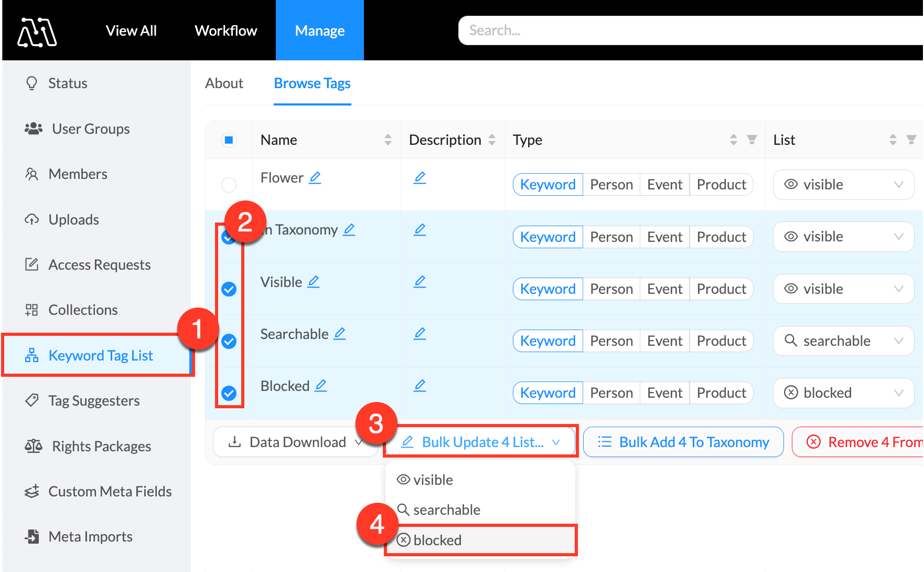This screenshot has width=924, height=572.
Task: Edit the Blocked tag name with pencil icon
Action: [320, 386]
